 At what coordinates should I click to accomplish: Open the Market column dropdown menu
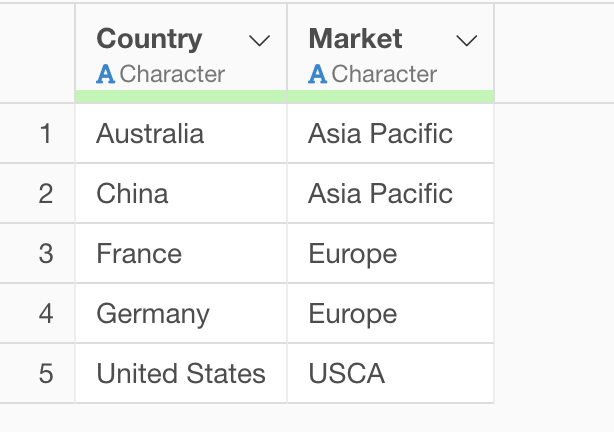[x=466, y=41]
